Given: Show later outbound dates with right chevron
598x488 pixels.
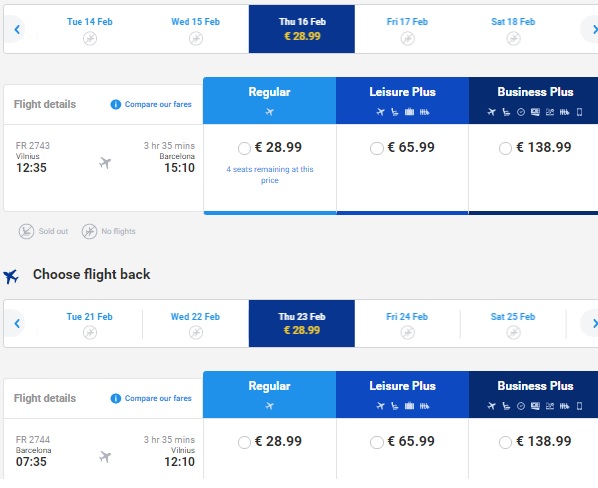Looking at the screenshot, I should (592, 29).
